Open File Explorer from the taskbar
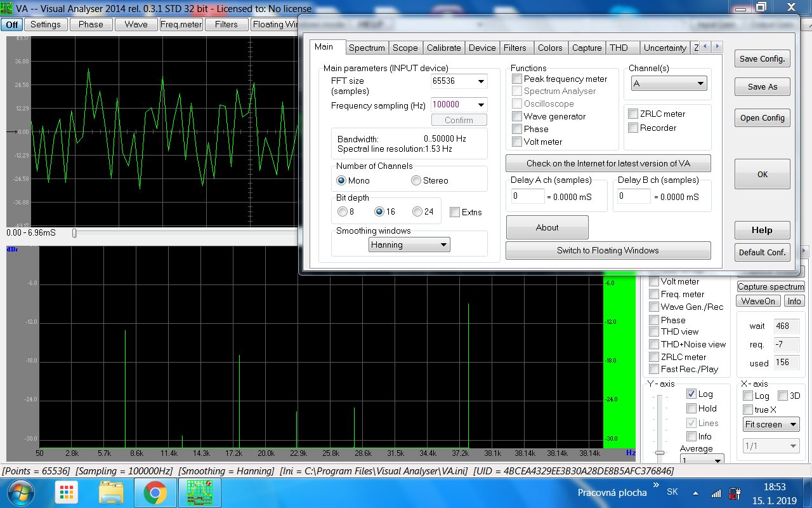This screenshot has width=812, height=508. [x=111, y=492]
